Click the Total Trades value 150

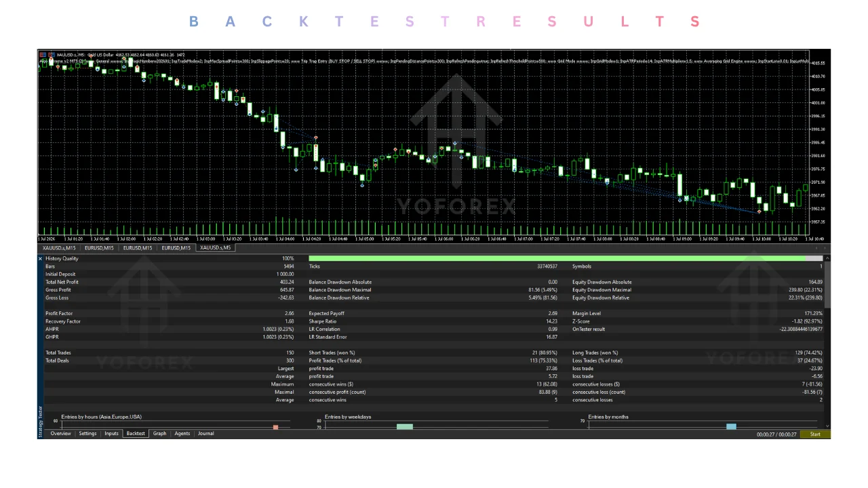(x=290, y=352)
